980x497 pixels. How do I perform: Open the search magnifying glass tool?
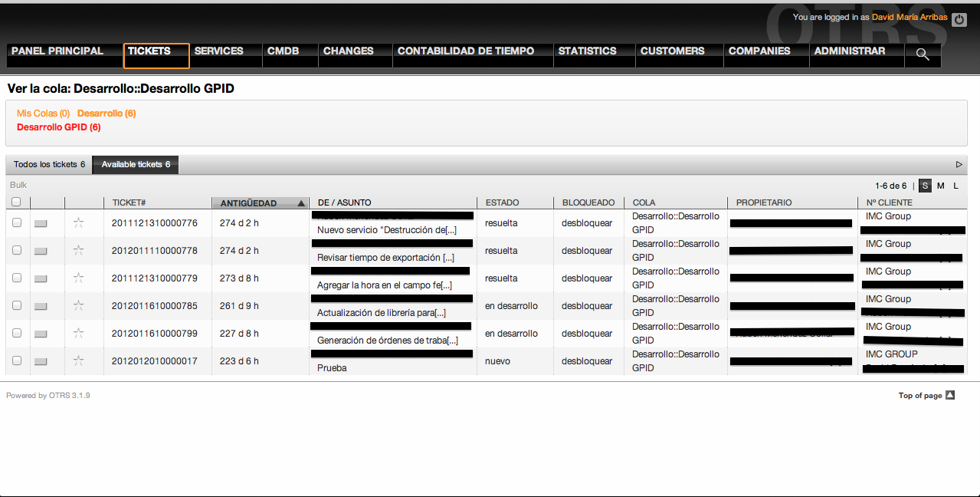922,54
